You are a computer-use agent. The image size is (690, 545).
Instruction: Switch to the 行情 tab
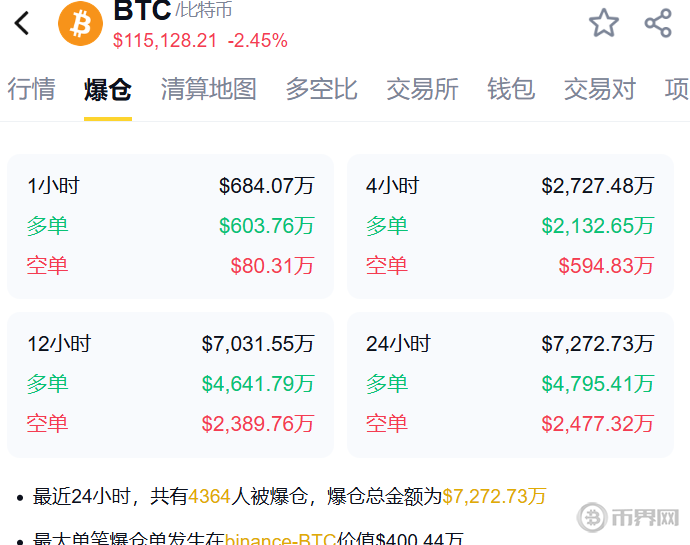[x=31, y=89]
